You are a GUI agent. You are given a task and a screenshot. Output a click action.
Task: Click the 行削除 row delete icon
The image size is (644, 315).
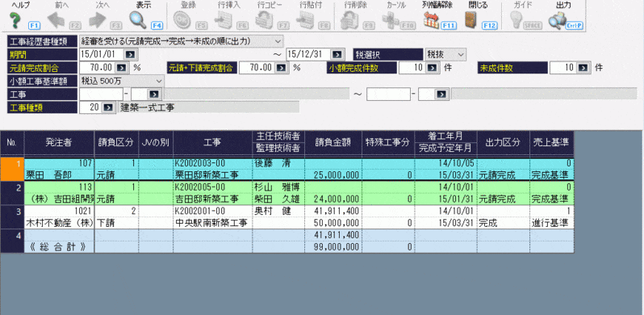point(349,19)
